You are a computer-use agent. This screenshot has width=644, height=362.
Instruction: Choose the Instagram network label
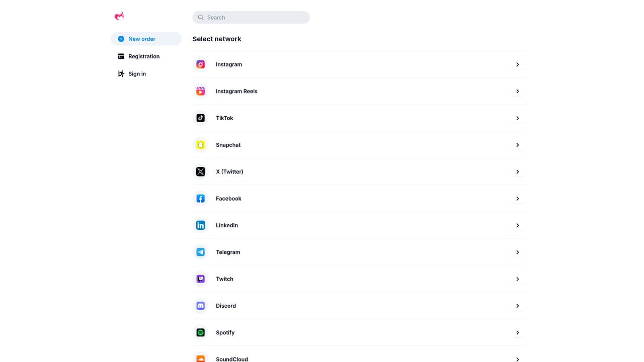click(229, 64)
